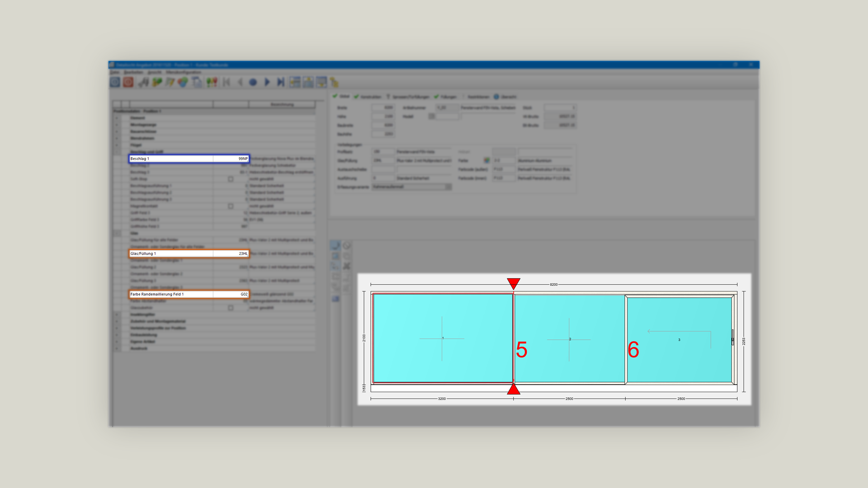The image size is (868, 488).
Task: Select the Glas/Füllung 1 row label
Action: coord(171,253)
